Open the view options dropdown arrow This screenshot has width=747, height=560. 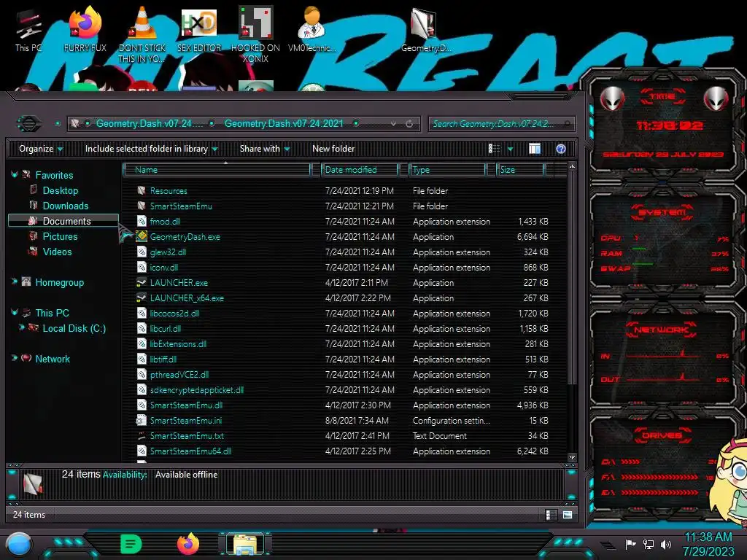pos(510,149)
